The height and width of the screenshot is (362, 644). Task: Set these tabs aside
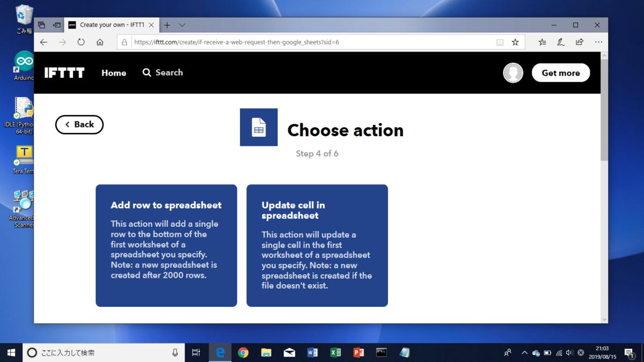(x=56, y=25)
